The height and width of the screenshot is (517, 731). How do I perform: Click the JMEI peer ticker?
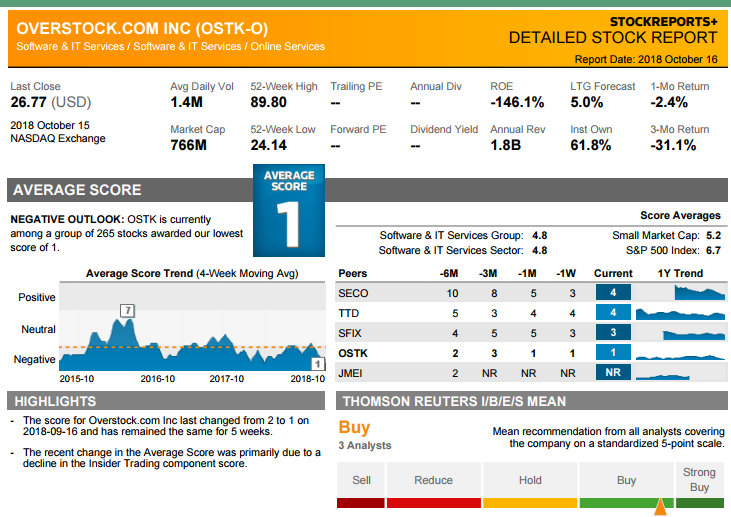pos(350,373)
